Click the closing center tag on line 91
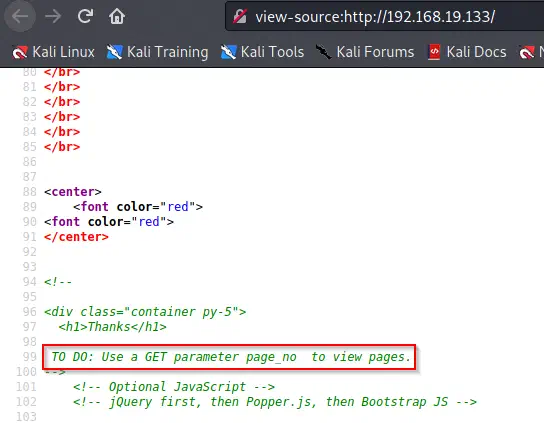 click(x=76, y=237)
